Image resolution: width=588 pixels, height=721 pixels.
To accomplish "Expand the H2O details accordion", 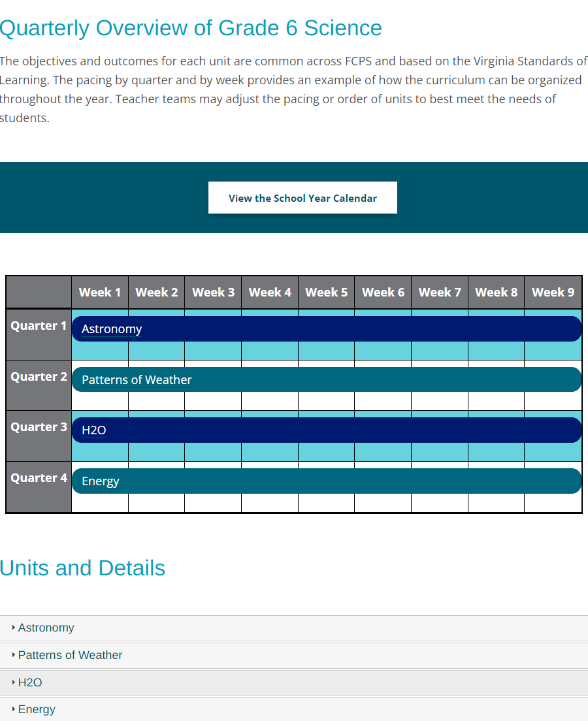I will 294,682.
